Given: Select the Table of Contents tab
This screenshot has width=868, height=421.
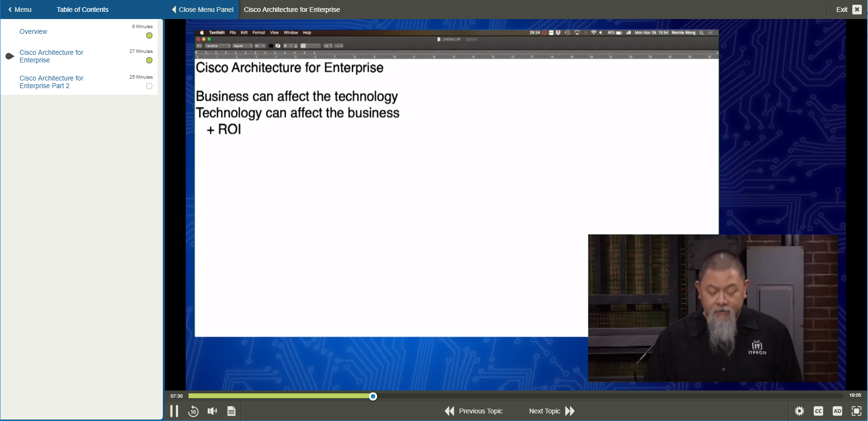Looking at the screenshot, I should (x=82, y=10).
